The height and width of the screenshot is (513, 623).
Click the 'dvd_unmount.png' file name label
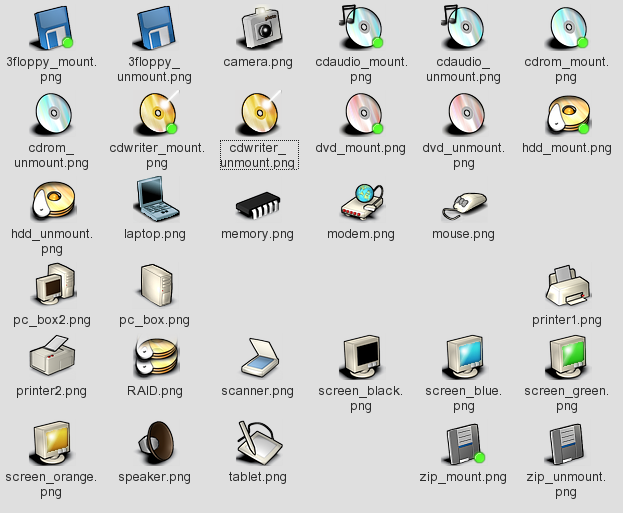(x=464, y=155)
